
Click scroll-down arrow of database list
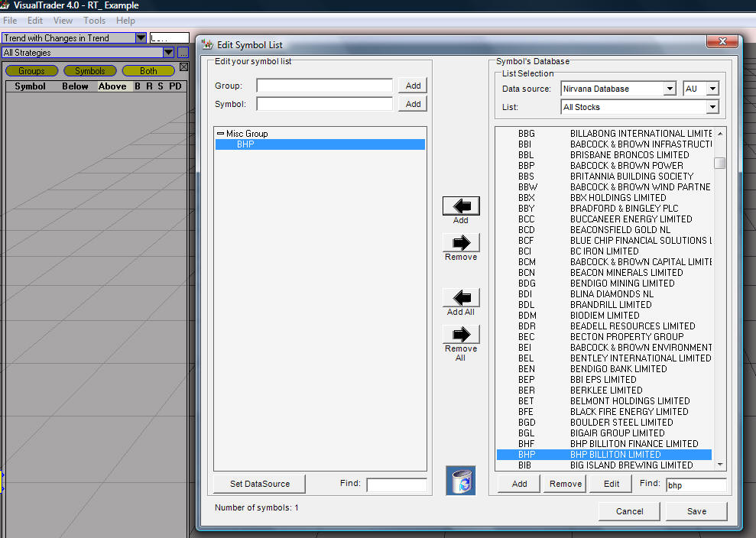pyautogui.click(x=720, y=465)
